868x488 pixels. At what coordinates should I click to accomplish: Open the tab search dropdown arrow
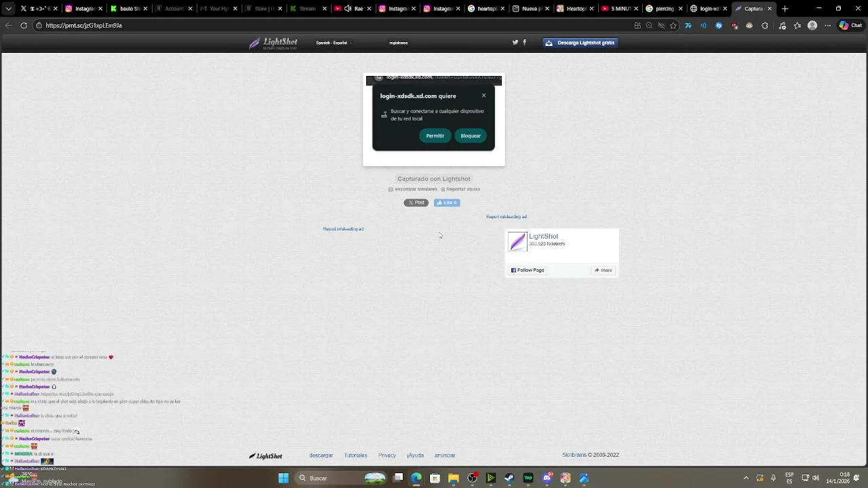8,9
